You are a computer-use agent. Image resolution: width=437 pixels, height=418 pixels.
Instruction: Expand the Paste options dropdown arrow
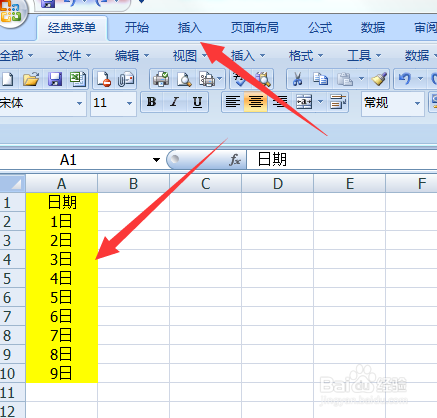361,79
